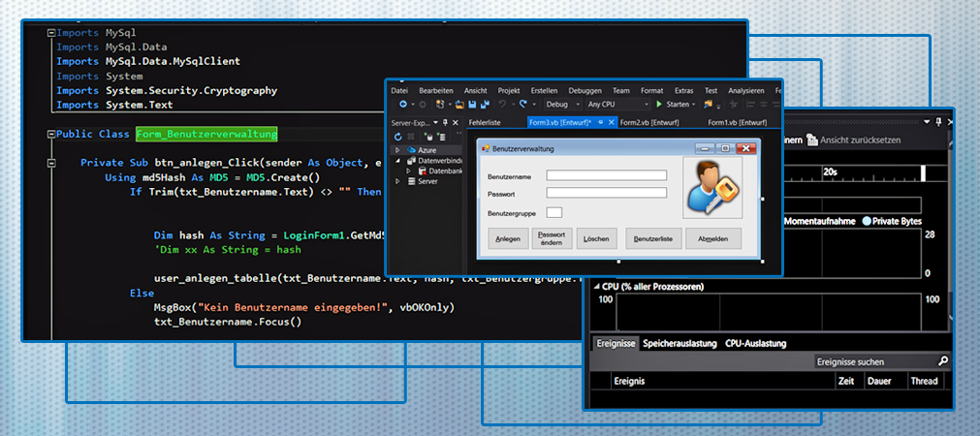Viewport: 980px width, 436px height.
Task: Click the refresh icon in Server-Explorer
Action: pyautogui.click(x=397, y=138)
